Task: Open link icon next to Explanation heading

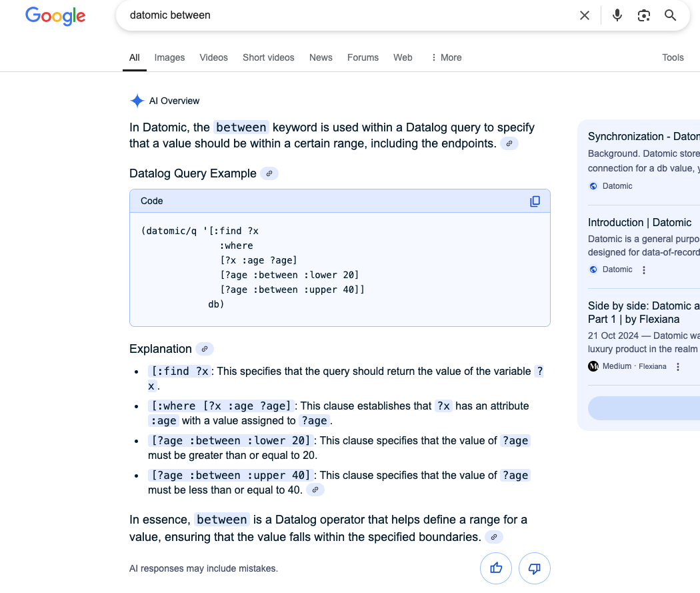Action: (x=205, y=349)
